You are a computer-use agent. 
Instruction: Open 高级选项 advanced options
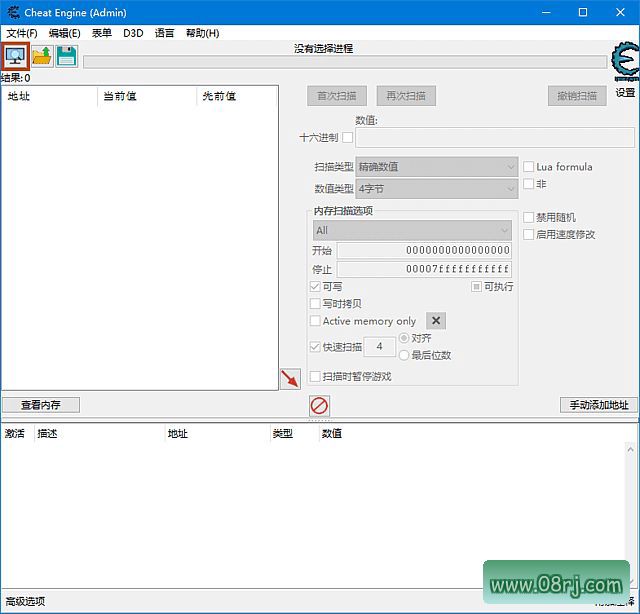point(25,601)
